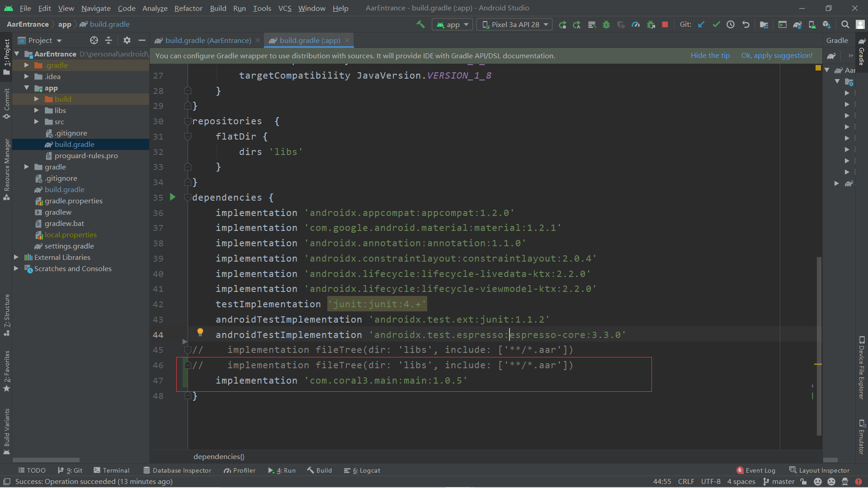Click the Debug app bug icon

tap(606, 25)
